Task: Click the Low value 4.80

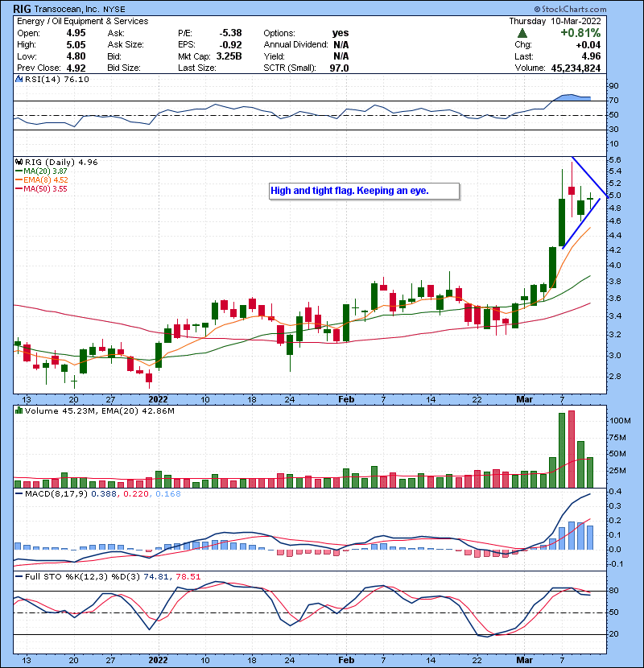Action: click(76, 56)
